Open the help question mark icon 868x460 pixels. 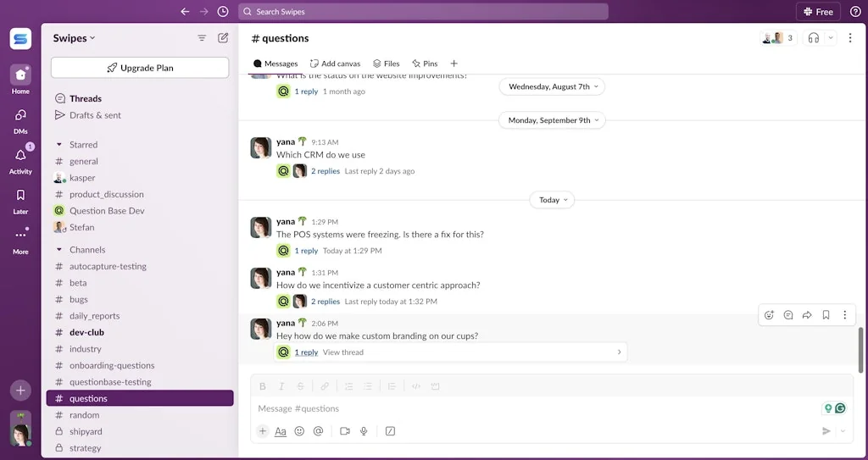pos(855,12)
